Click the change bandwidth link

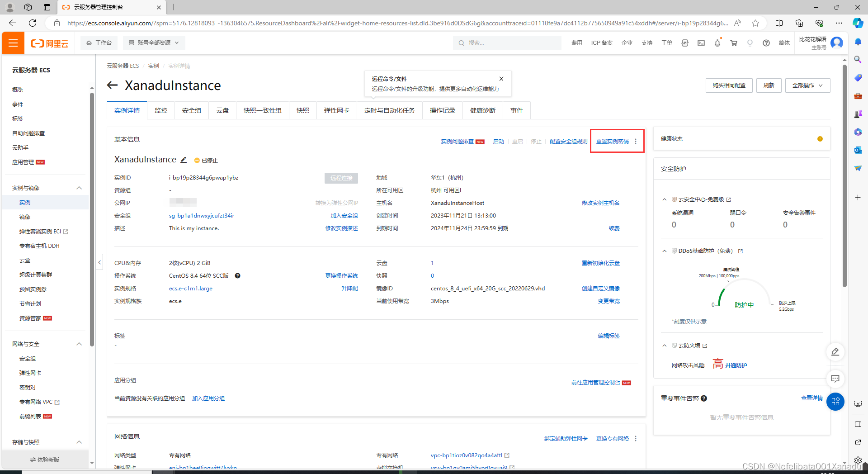click(609, 301)
